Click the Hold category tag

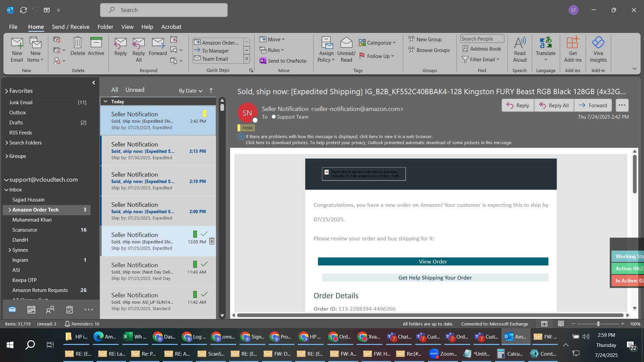pos(246,128)
